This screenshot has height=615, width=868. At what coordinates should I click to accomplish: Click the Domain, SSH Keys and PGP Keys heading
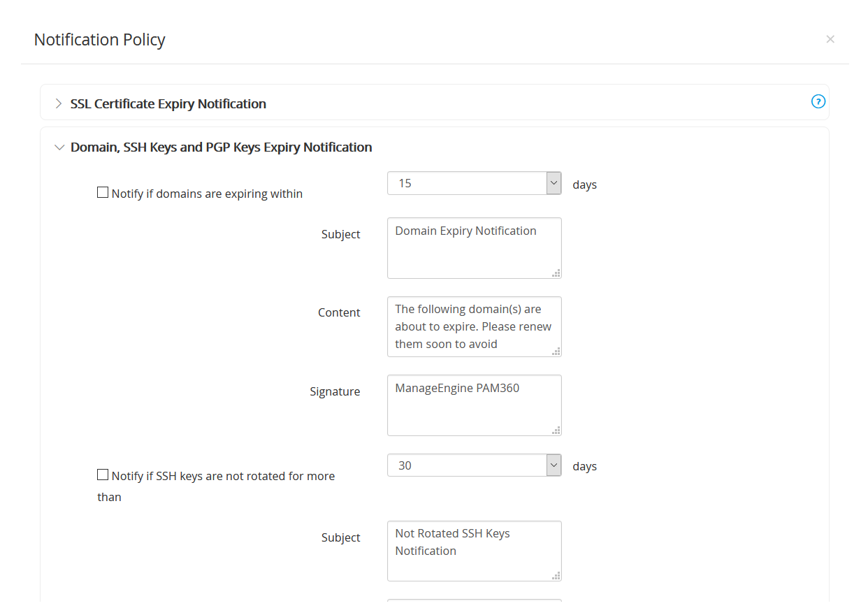tap(221, 147)
